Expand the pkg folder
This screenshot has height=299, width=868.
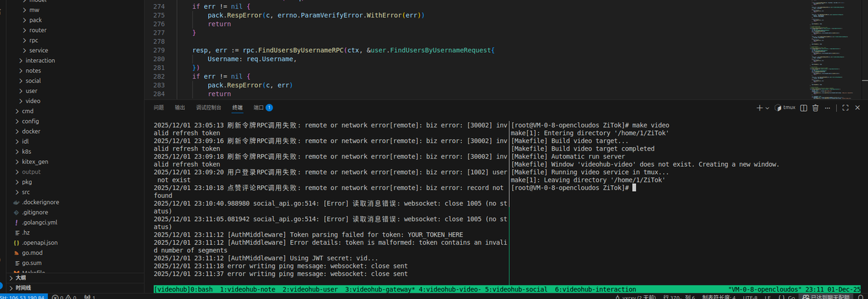coord(26,182)
